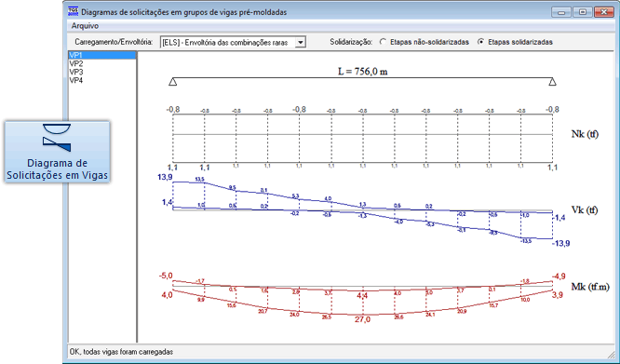Click the -13,9 shear value at right support
This screenshot has width=620, height=364.
point(561,244)
